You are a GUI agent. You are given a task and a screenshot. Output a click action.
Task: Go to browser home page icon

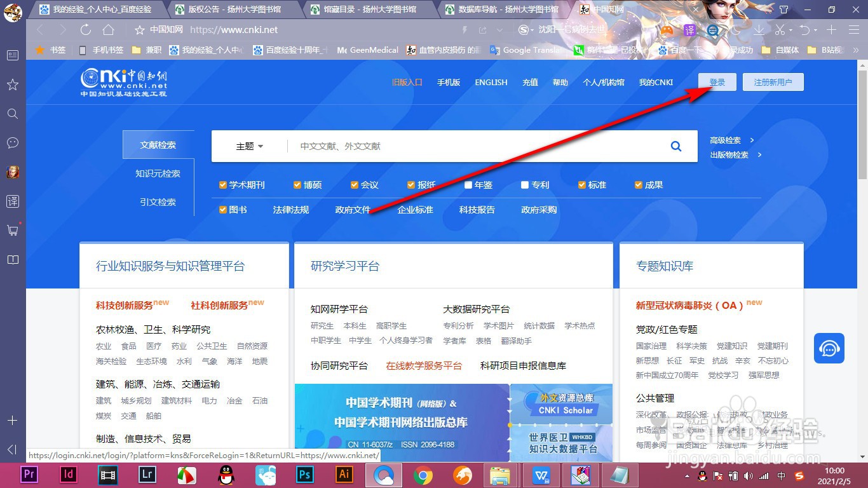tap(109, 30)
